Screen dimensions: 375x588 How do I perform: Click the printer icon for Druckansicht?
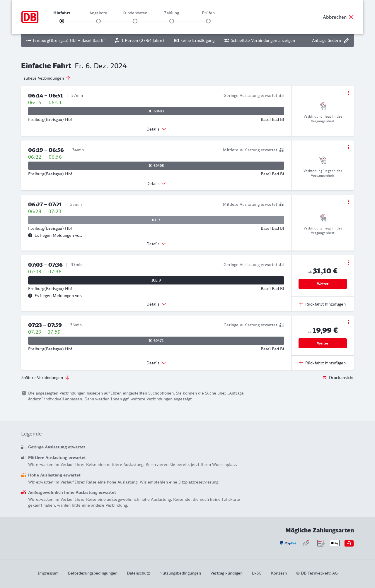[325, 378]
